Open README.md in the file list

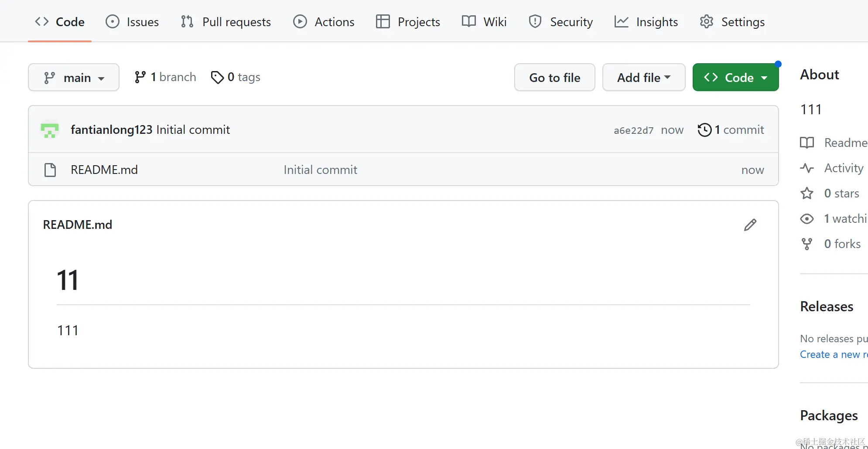tap(104, 170)
